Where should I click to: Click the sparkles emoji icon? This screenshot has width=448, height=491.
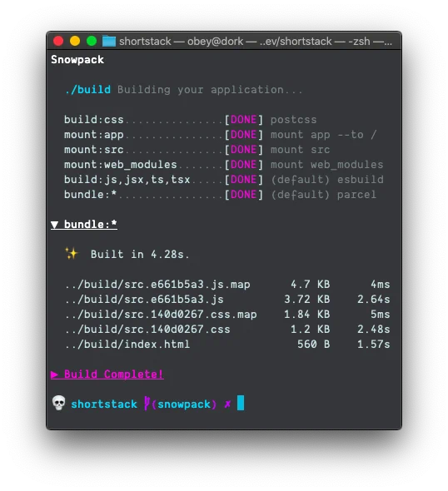71,253
